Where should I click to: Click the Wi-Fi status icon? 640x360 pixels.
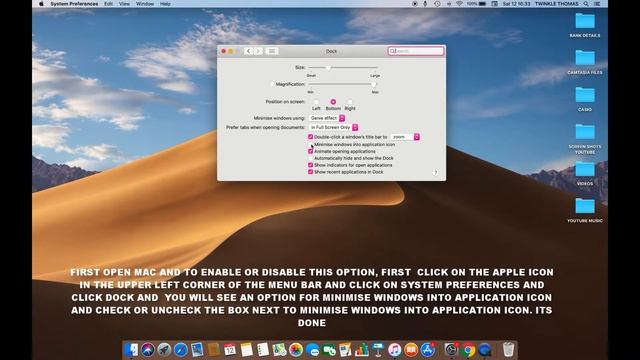459,4
